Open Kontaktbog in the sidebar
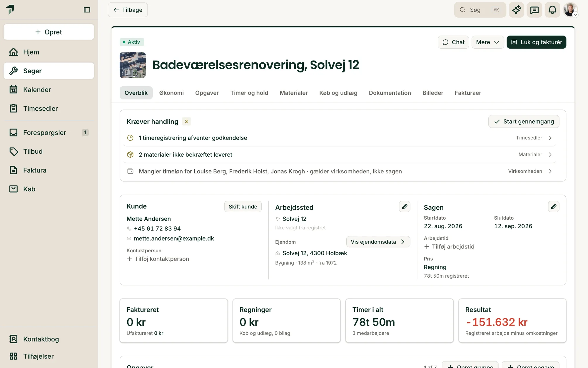Image resolution: width=588 pixels, height=368 pixels. pos(49,339)
